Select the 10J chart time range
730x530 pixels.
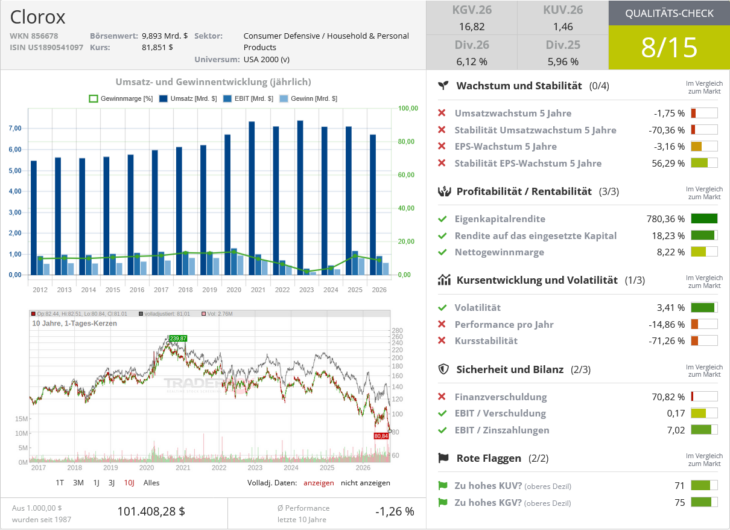point(129,483)
